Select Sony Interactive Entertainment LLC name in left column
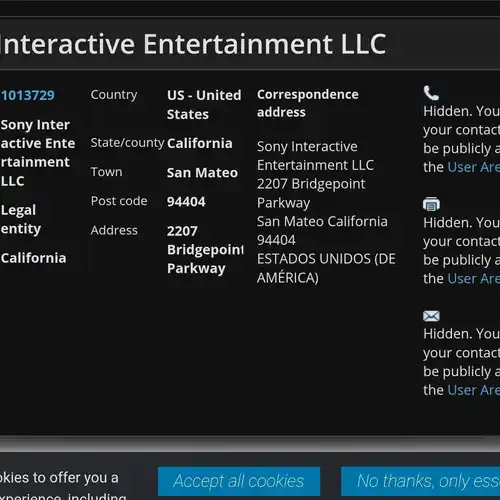 38,153
